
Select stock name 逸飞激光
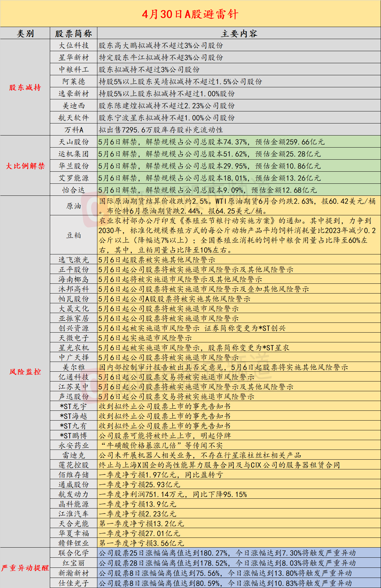pos(74,260)
